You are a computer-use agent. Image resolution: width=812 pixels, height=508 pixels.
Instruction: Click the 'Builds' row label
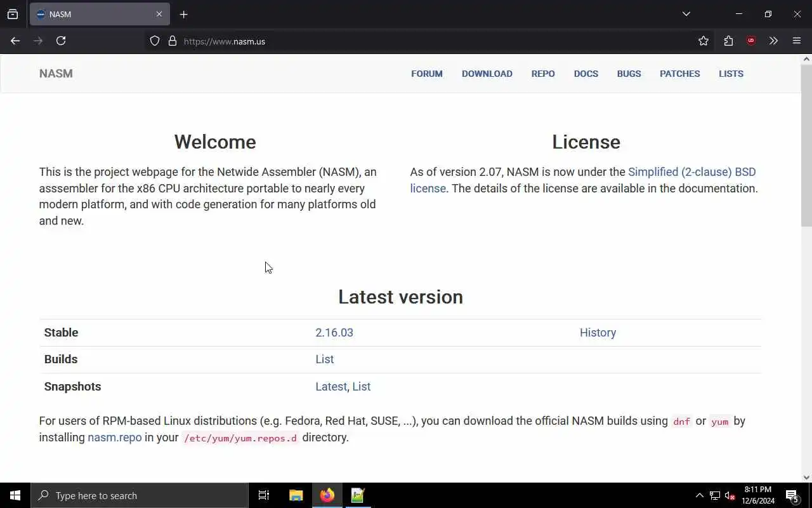coord(61,359)
